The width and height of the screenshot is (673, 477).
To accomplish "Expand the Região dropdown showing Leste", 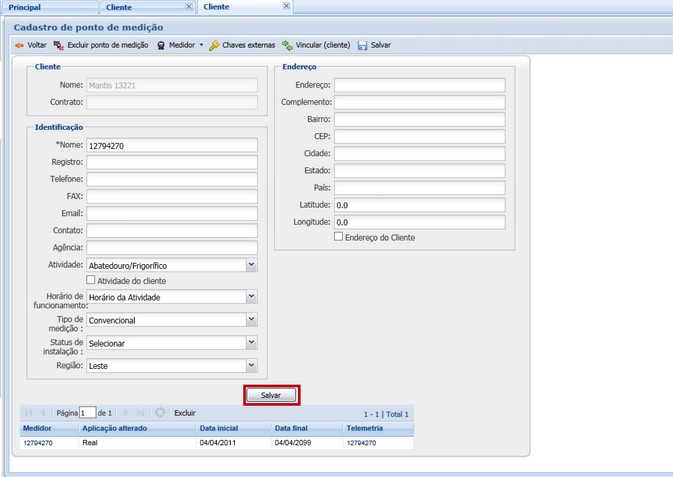I will point(251,366).
